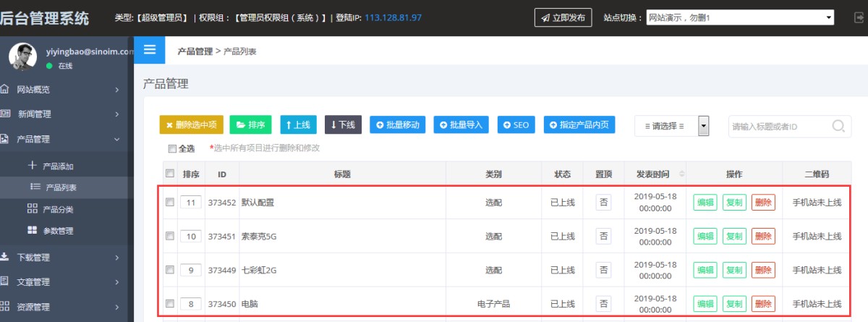Click 编辑 for the 默认配置 row
Viewport: 868px width, 322px height.
[705, 203]
